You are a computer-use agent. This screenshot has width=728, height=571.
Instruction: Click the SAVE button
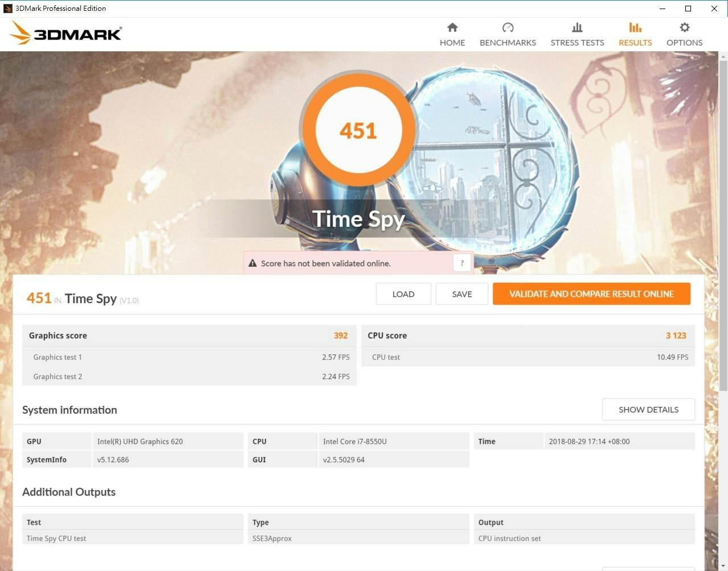(x=462, y=294)
